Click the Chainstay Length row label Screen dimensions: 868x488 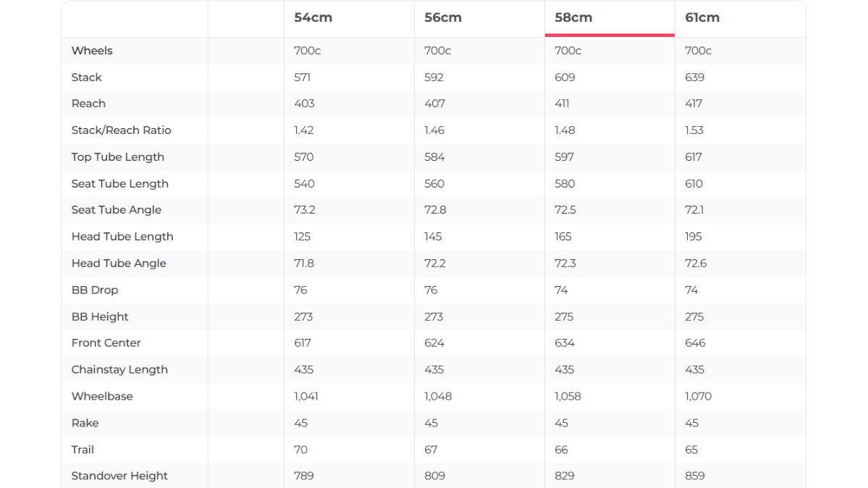(119, 370)
